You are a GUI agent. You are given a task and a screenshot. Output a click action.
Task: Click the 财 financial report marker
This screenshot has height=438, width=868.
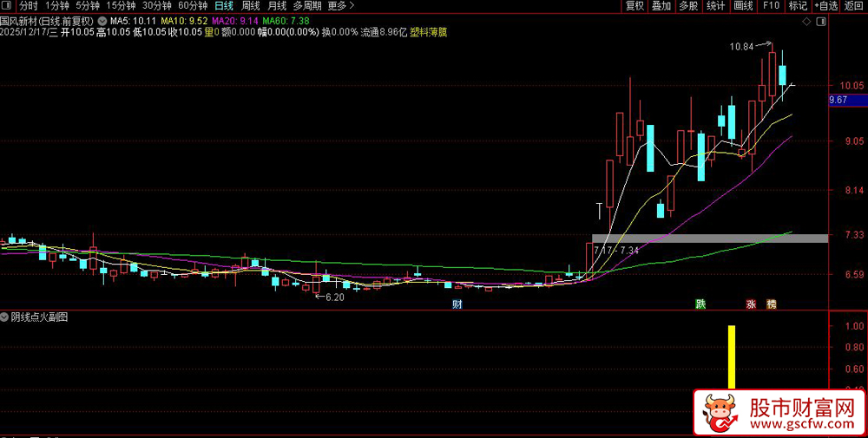coord(457,304)
